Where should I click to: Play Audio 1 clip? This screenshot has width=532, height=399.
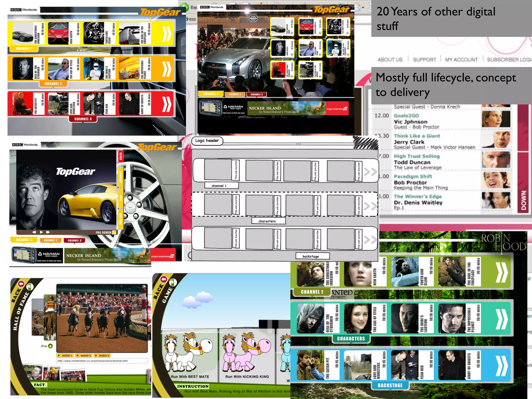pyautogui.click(x=65, y=356)
